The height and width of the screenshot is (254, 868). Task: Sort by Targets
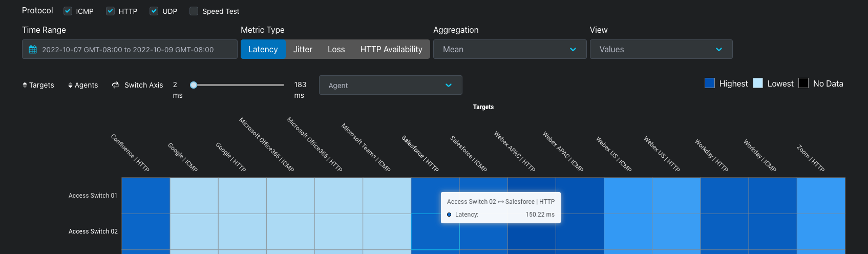(x=38, y=85)
